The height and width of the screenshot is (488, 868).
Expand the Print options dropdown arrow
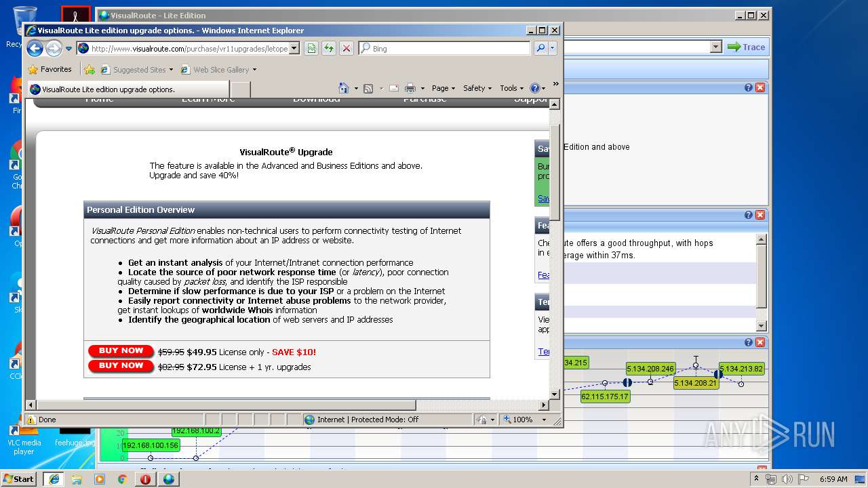[422, 88]
